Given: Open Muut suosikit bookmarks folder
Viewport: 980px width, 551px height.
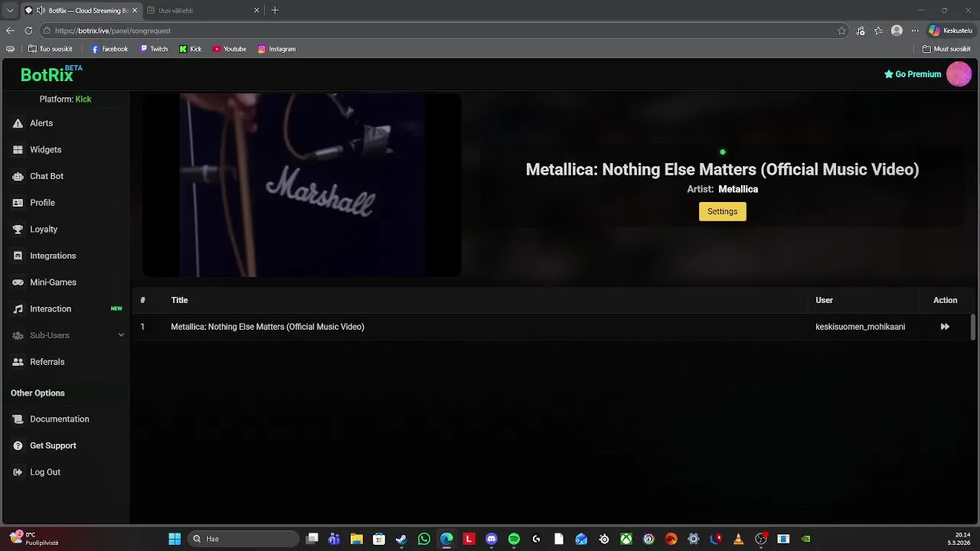Looking at the screenshot, I should coord(947,49).
